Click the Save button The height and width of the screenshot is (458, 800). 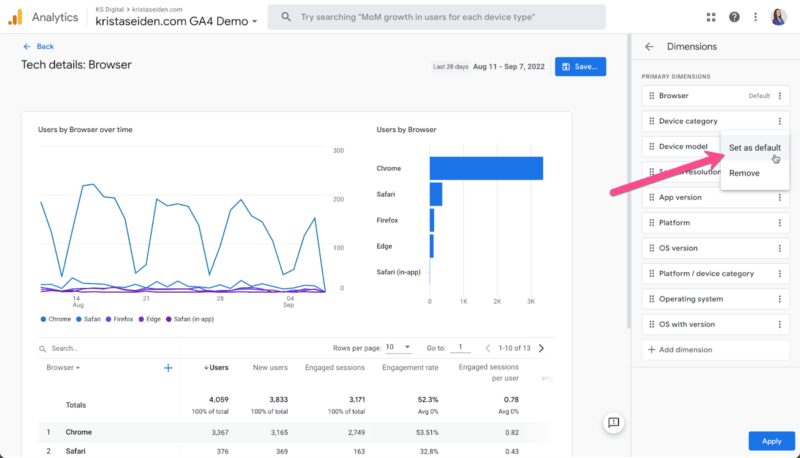[580, 66]
